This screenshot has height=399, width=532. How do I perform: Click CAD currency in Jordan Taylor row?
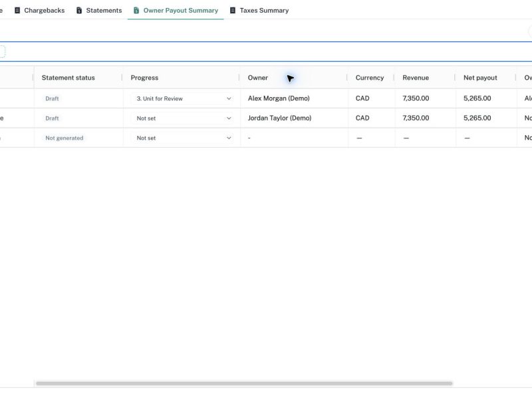[x=362, y=118]
